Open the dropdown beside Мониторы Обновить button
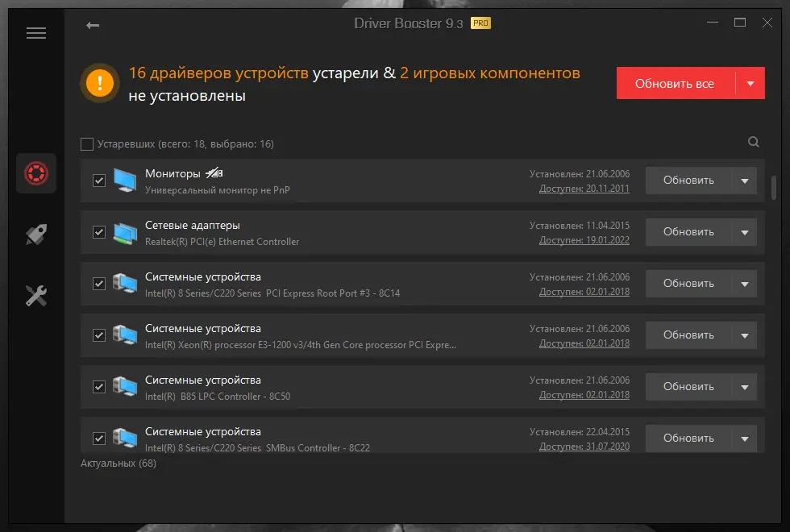The height and width of the screenshot is (532, 790). (x=746, y=180)
